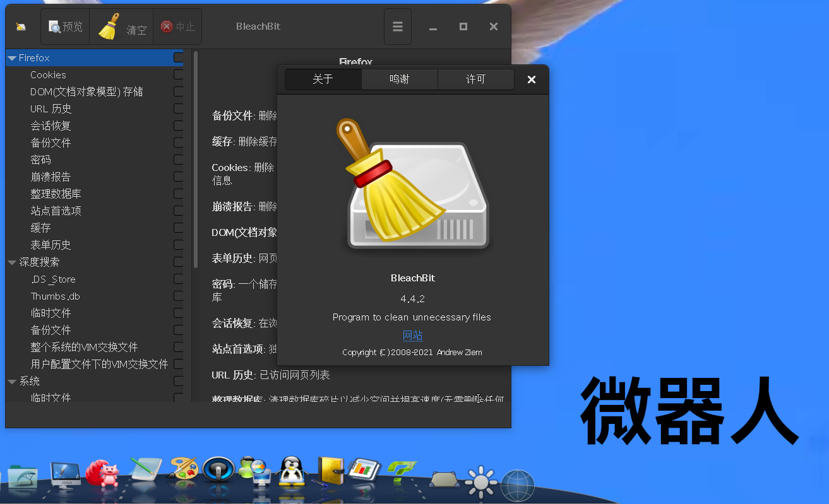Open the folder icon in the dock
Viewport: 829px width, 504px height.
pos(22,478)
